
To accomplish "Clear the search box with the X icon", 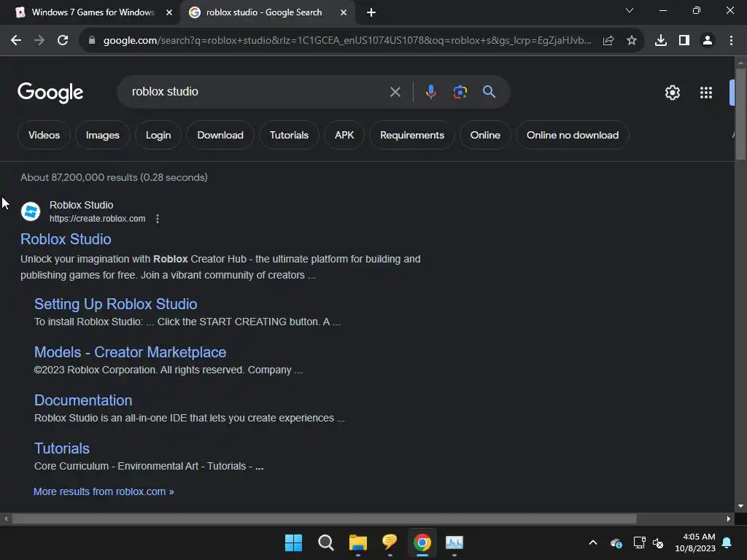I will (x=395, y=92).
